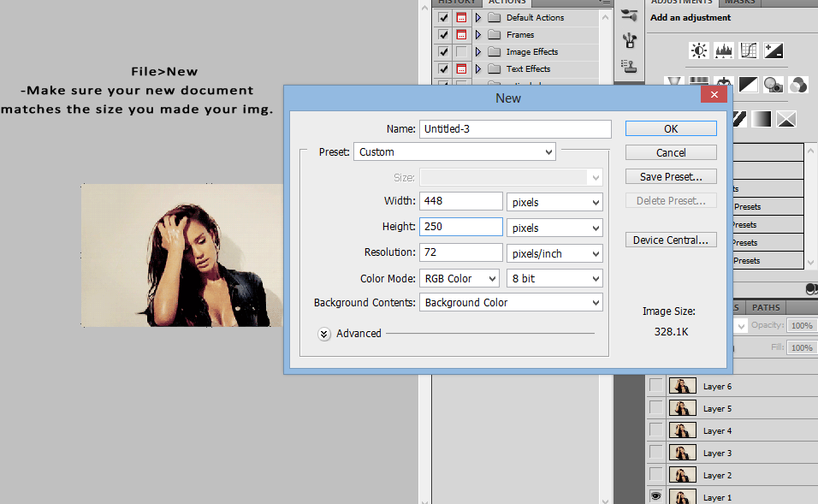Screen dimensions: 818x504
Task: Click the Image Effects folder icon
Action: click(x=494, y=51)
